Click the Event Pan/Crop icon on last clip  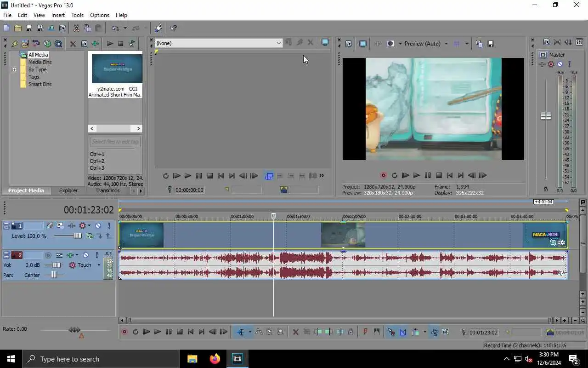(x=553, y=242)
